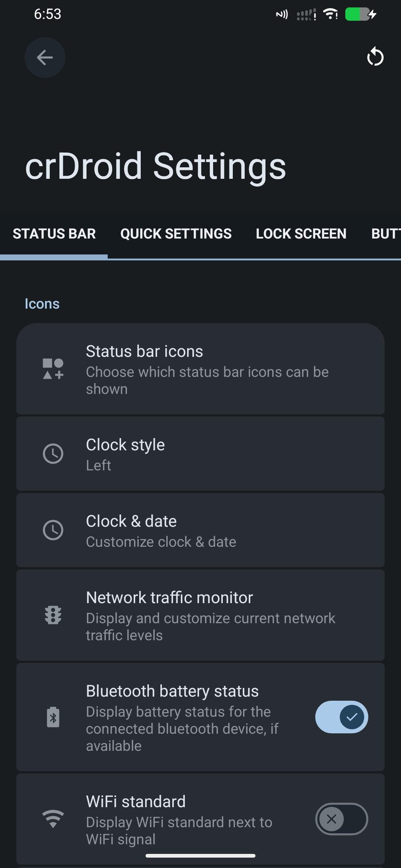Open Network traffic monitor settings

207,616
